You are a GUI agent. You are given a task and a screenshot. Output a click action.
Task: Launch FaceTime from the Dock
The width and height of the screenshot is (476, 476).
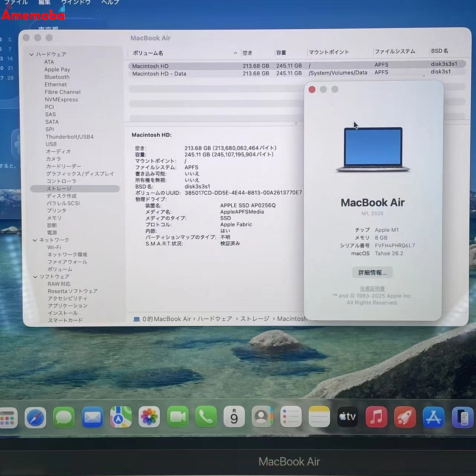pyautogui.click(x=178, y=417)
